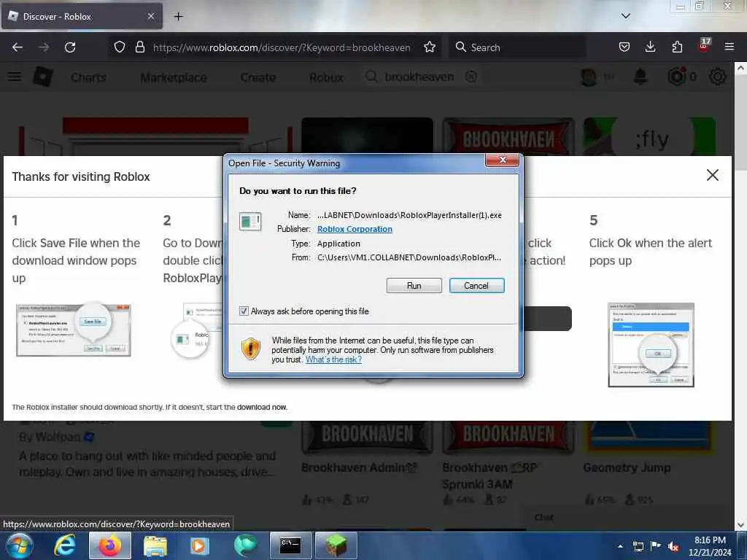Go back in Firefox
The image size is (747, 560).
18,47
